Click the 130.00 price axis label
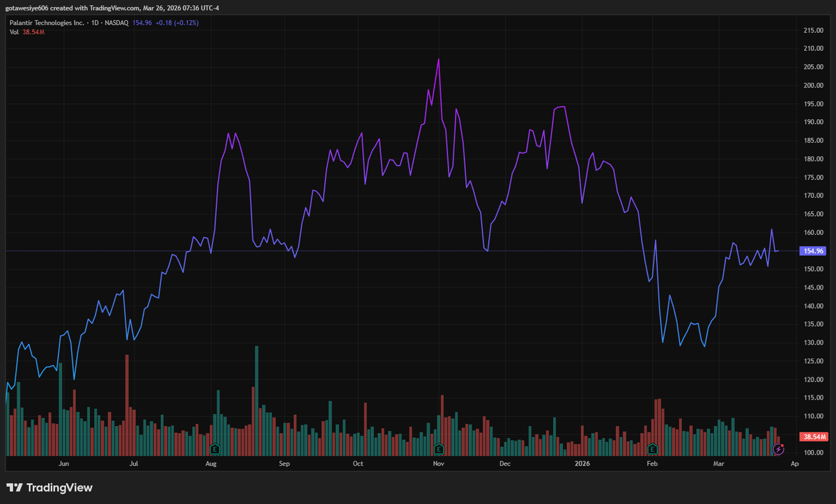836x504 pixels. pyautogui.click(x=814, y=342)
